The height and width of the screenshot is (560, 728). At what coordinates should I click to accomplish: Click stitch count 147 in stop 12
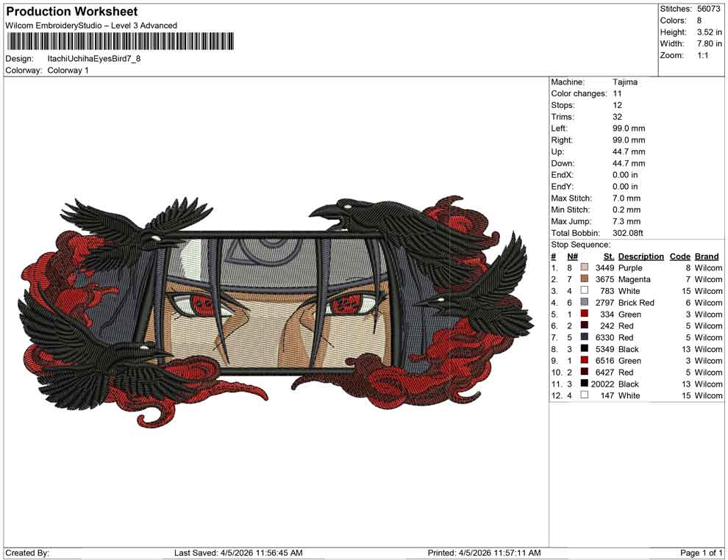coord(607,396)
